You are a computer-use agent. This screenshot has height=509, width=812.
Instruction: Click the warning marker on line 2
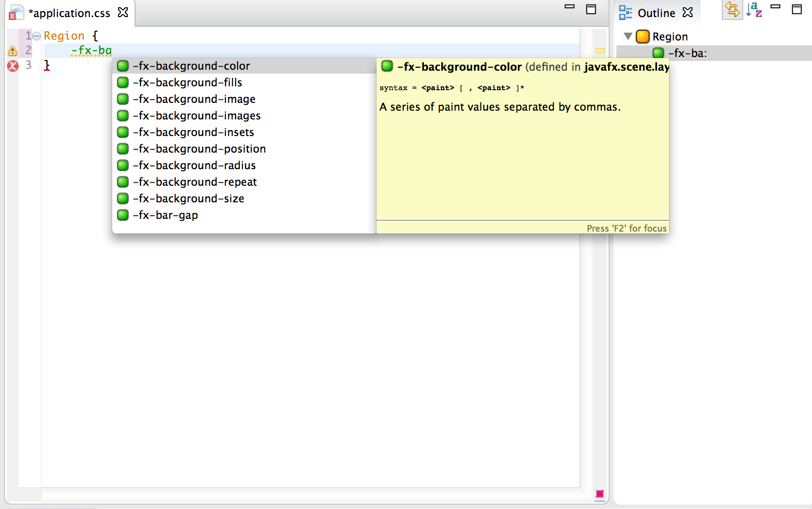pyautogui.click(x=13, y=51)
